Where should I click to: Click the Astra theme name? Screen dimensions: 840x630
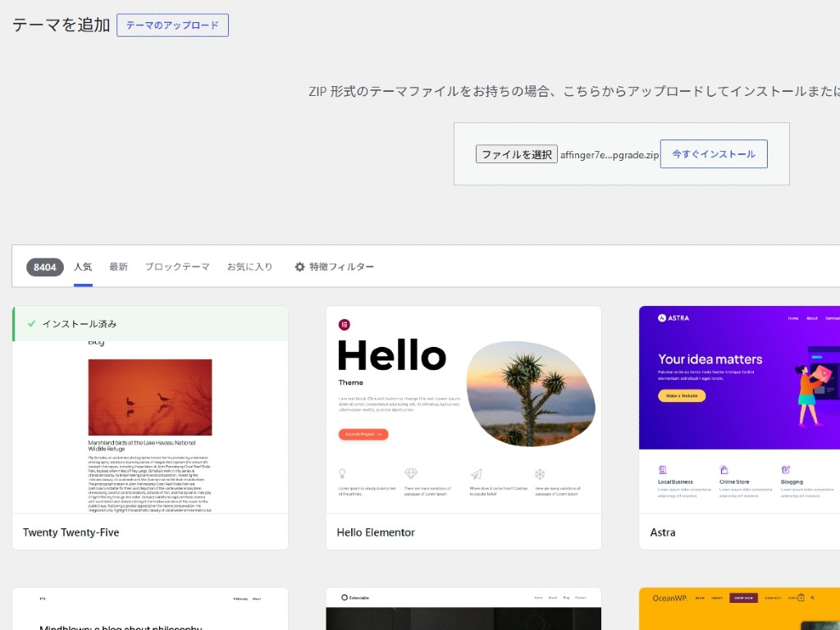click(x=663, y=532)
